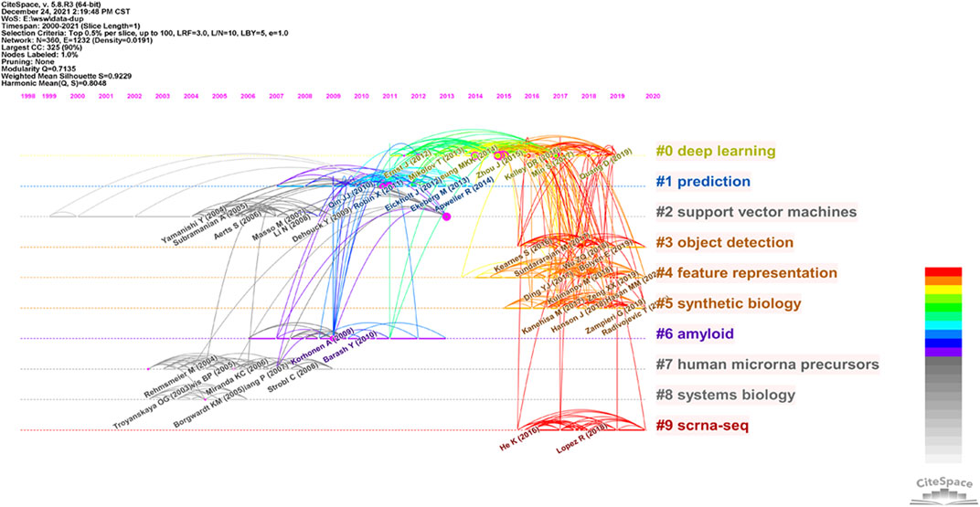Screen dimensions: 980x507
Task: Select the '#0 deep learning' cluster label
Action: tap(716, 151)
